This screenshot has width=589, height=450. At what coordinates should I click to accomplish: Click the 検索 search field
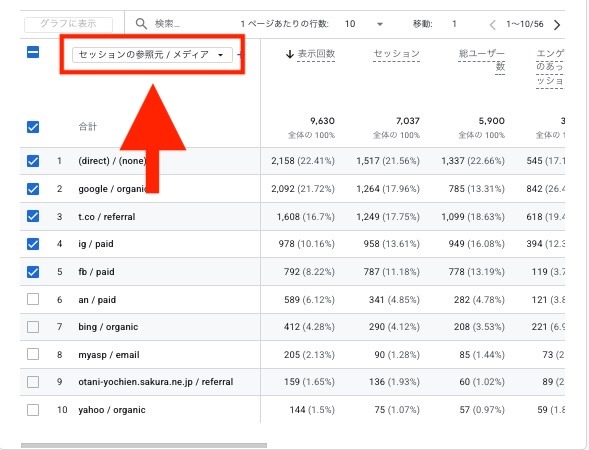(x=168, y=24)
